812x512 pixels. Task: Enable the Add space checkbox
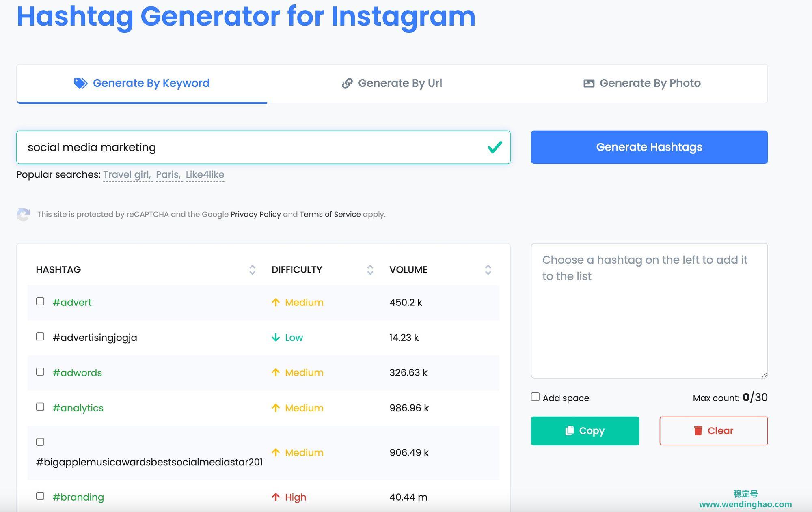pyautogui.click(x=534, y=397)
